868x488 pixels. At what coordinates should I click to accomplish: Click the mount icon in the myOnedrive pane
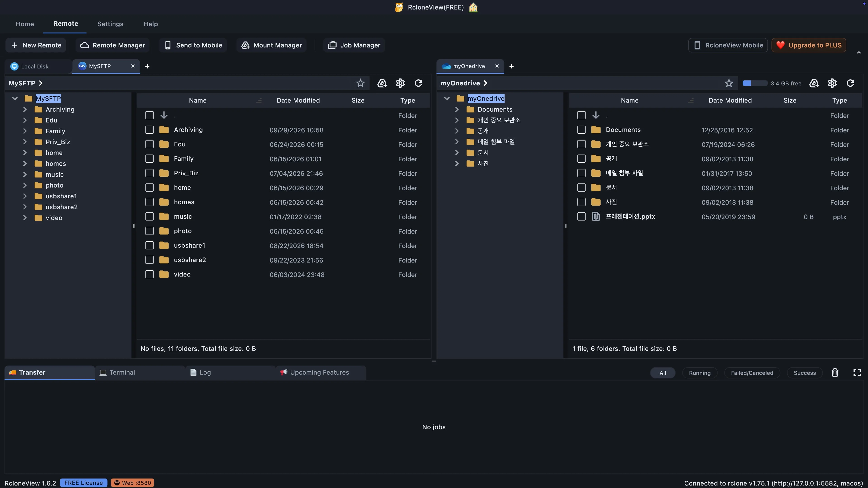click(814, 83)
